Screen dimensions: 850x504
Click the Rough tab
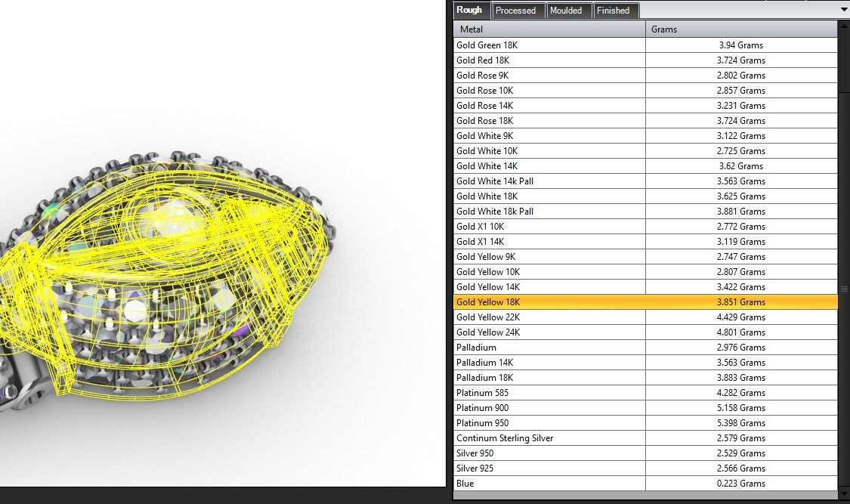pos(469,10)
